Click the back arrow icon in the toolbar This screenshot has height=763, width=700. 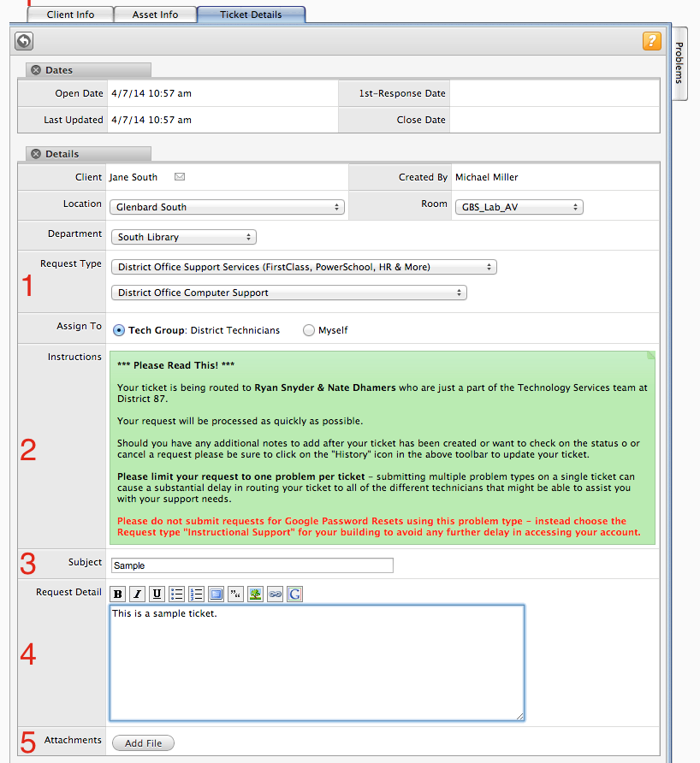coord(24,41)
